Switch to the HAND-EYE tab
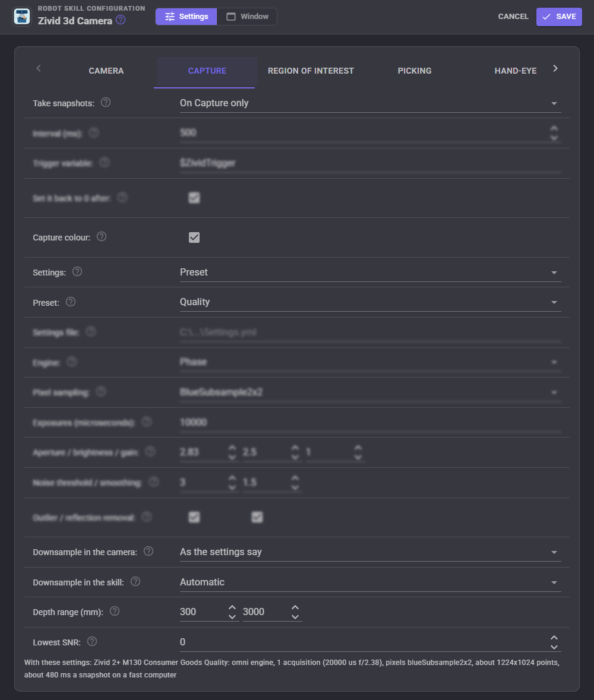 click(x=516, y=71)
